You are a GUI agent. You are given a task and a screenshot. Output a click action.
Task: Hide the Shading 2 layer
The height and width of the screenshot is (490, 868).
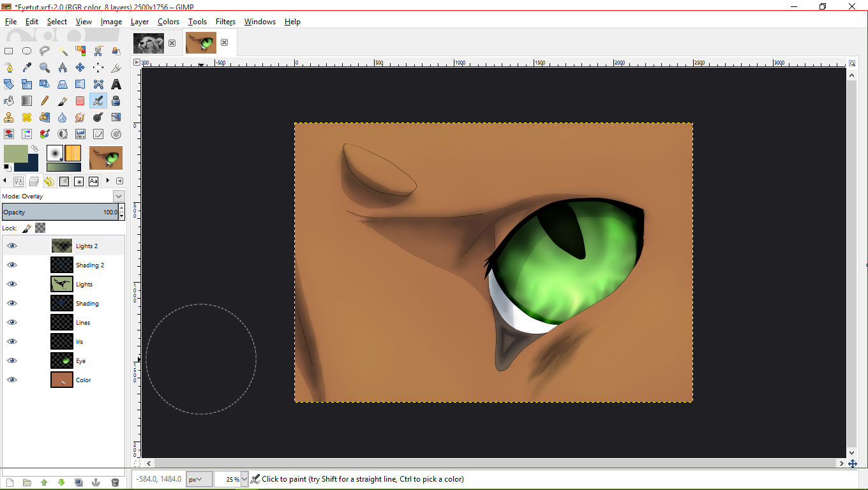coord(12,265)
